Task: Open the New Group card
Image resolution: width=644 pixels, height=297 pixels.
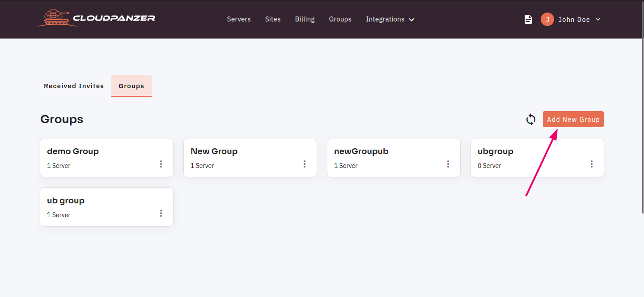Action: [250, 158]
